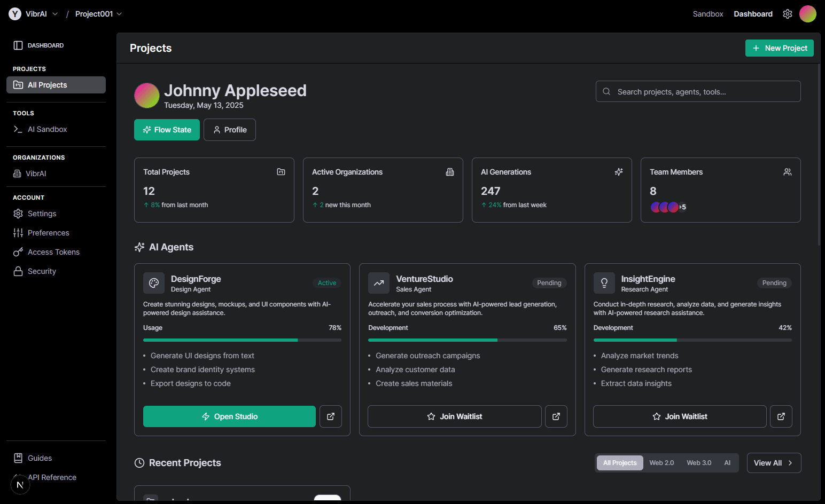Click the InsightEngine lightbulb icon

click(x=604, y=283)
